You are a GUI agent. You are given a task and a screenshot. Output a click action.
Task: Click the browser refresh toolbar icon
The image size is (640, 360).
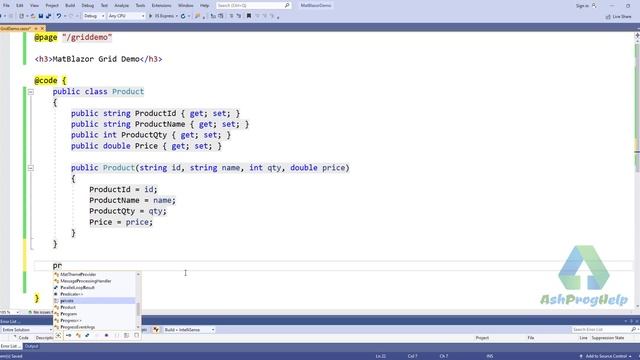[183, 16]
